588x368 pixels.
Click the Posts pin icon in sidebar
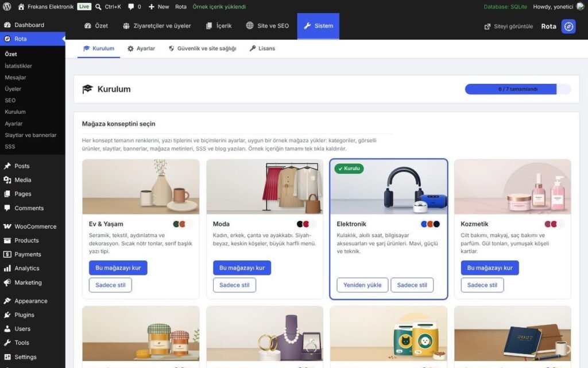[x=7, y=166]
